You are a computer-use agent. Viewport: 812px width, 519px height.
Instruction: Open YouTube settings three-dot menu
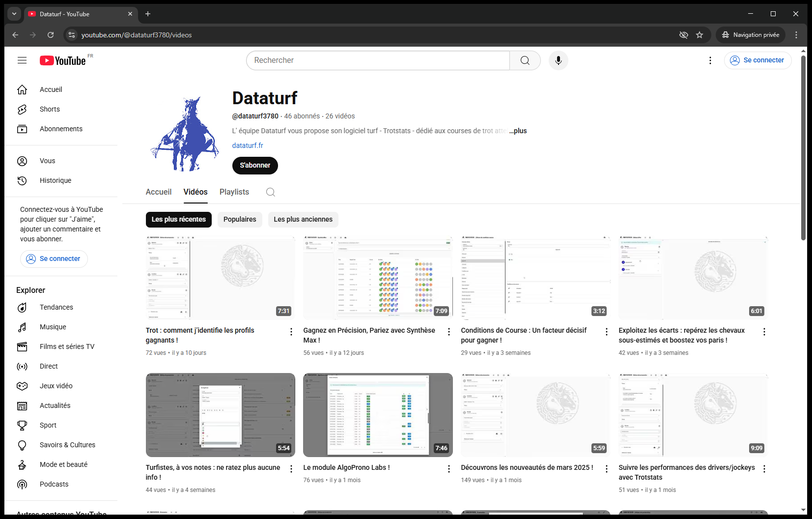click(710, 60)
